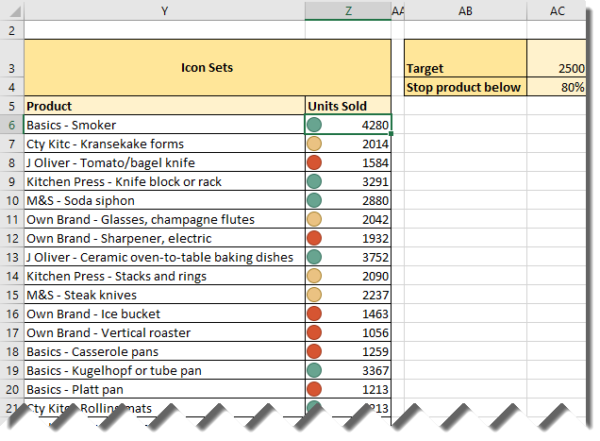Select column Z header
Viewport: 600px width, 441px height.
tap(347, 10)
